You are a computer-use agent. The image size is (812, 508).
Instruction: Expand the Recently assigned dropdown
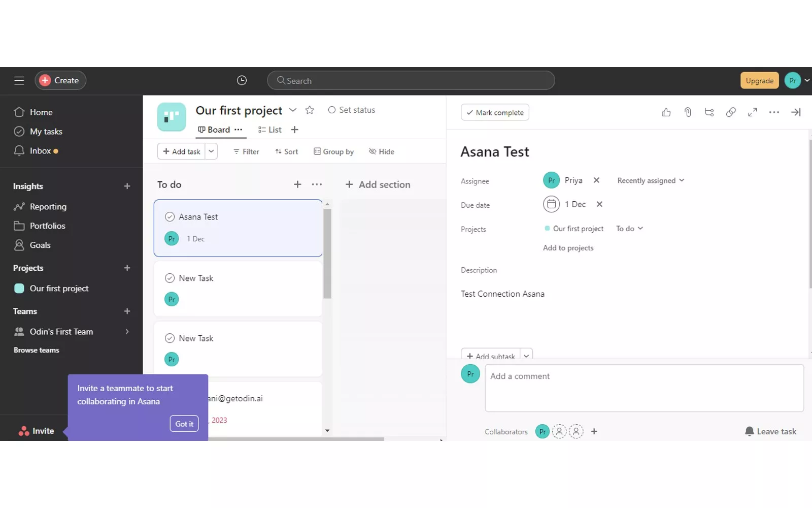(651, 180)
